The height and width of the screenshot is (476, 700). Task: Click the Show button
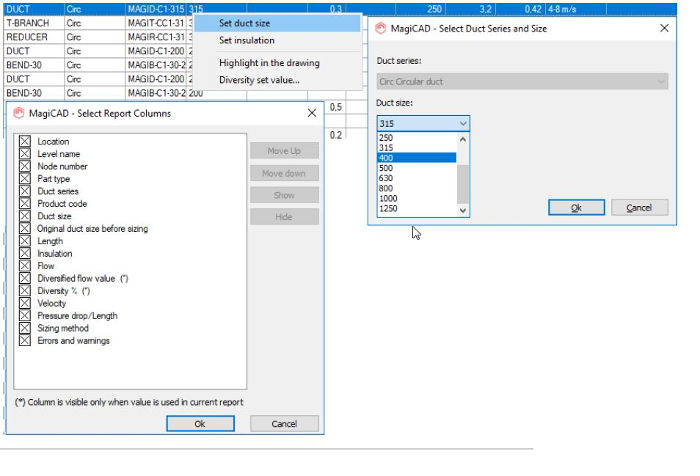[284, 195]
